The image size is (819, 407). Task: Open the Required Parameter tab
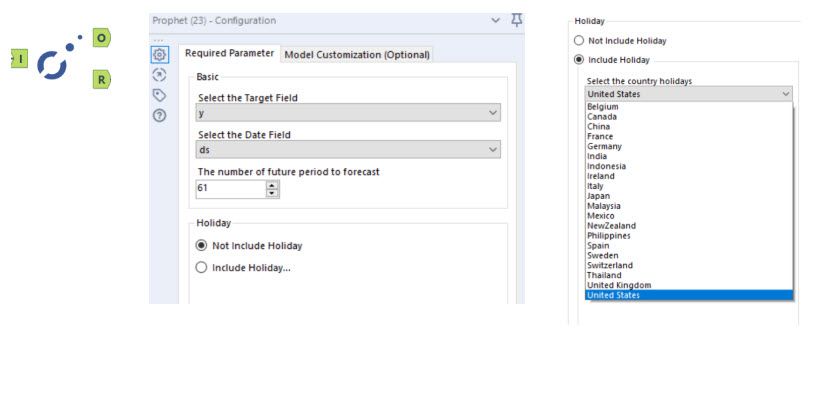230,53
